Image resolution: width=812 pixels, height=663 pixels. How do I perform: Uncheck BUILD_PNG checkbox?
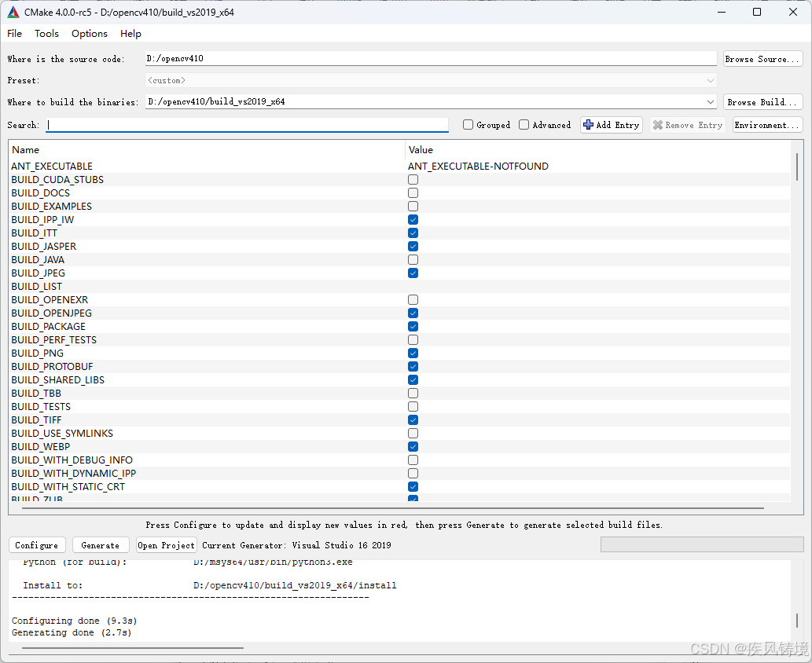(413, 353)
